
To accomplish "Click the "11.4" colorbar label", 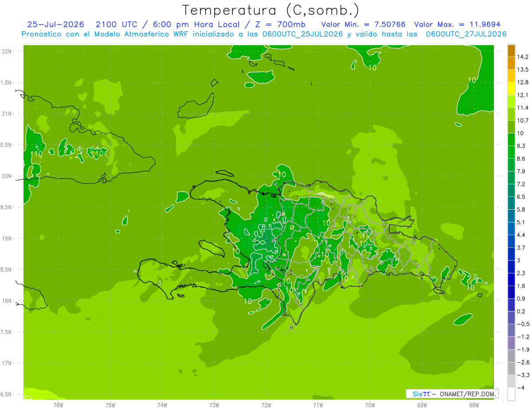I will click(x=522, y=108).
